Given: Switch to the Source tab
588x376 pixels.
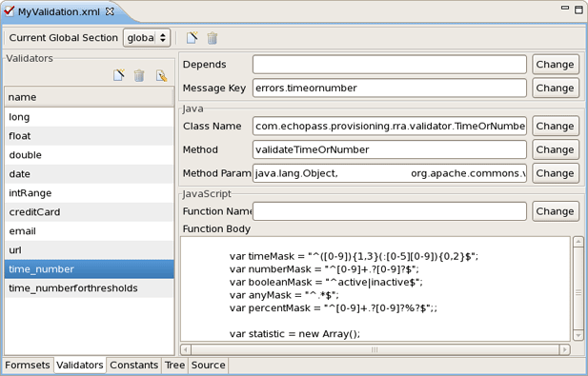Looking at the screenshot, I should (208, 366).
